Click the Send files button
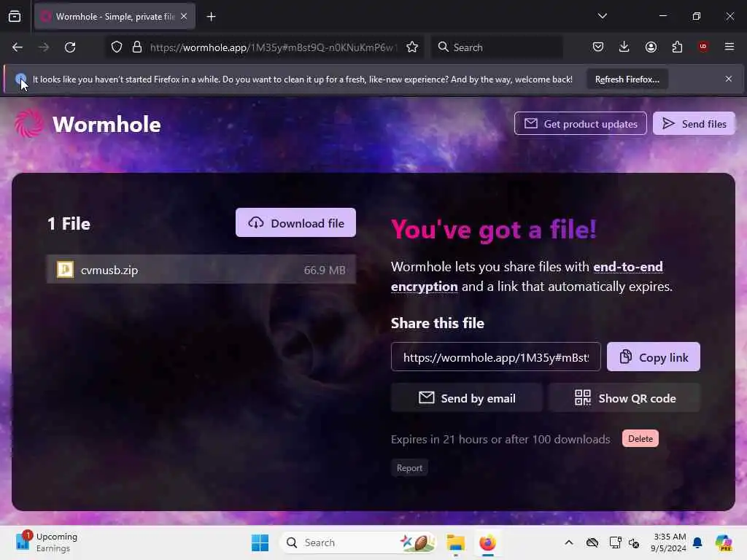The width and height of the screenshot is (747, 560). [x=694, y=124]
